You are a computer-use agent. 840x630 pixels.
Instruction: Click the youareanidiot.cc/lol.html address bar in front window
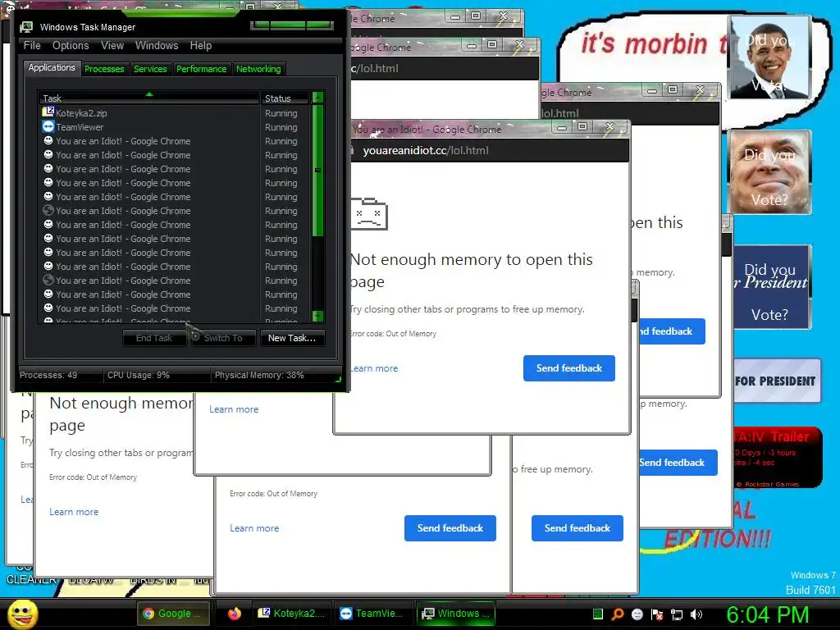pos(426,151)
